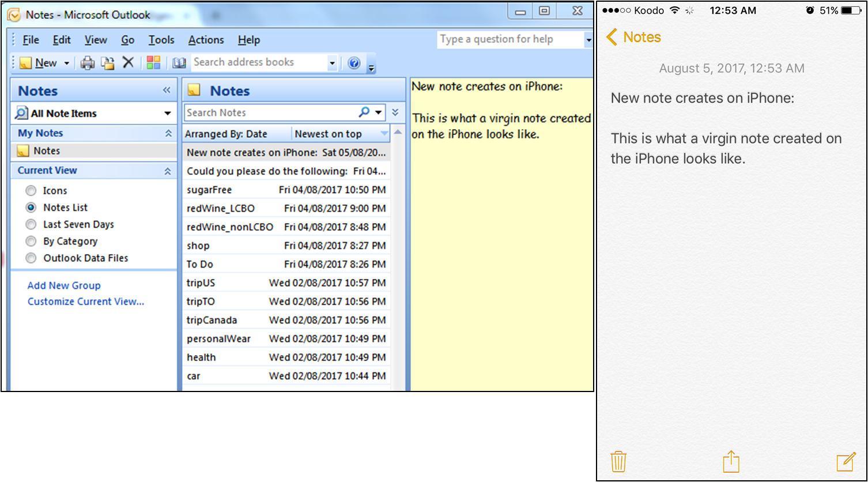Select the 'Could you please do the following:' note
Screen dimensions: 868x482
pos(286,171)
